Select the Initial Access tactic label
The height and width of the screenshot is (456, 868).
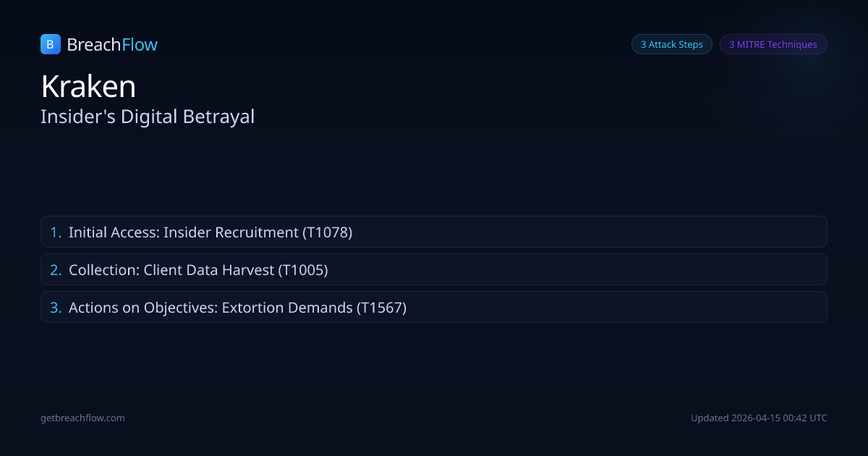tap(111, 232)
